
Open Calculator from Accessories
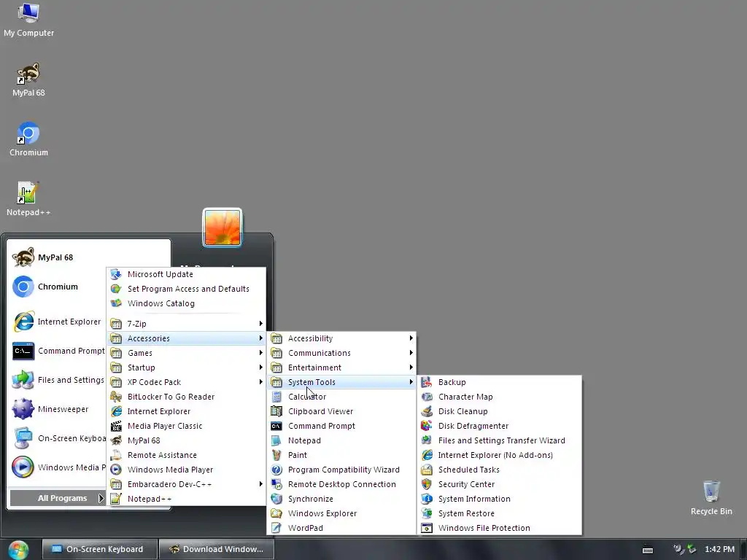(341, 397)
